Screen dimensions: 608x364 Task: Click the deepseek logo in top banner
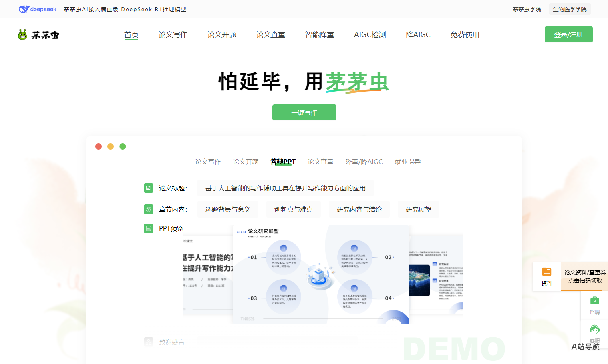pyautogui.click(x=38, y=9)
